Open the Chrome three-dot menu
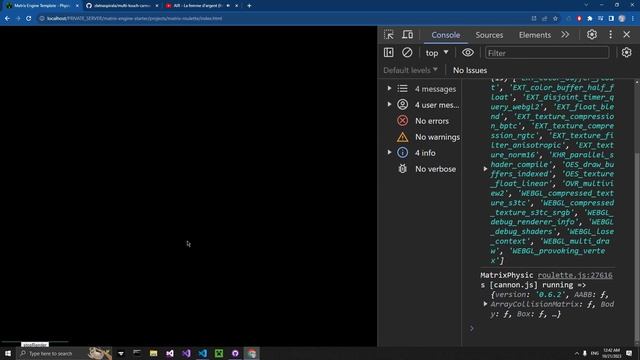 pos(633,18)
